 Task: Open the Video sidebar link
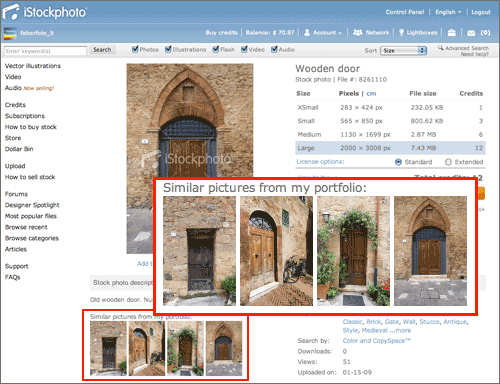[13, 77]
